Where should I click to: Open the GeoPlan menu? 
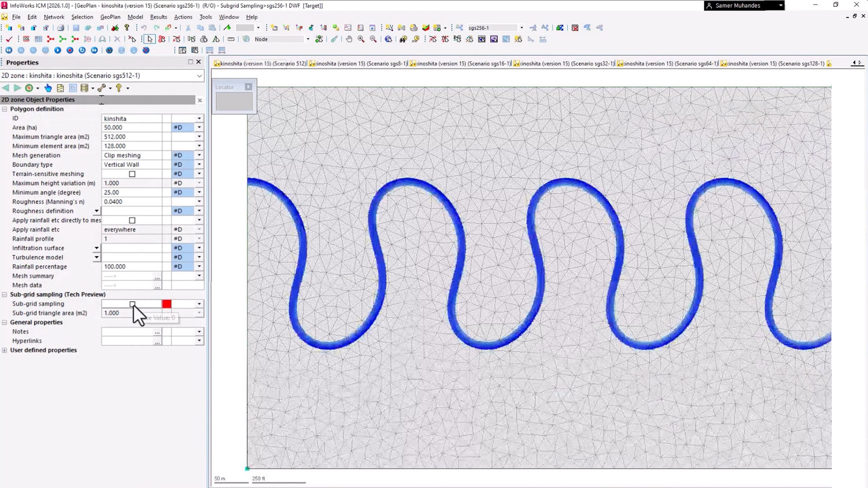pos(110,17)
